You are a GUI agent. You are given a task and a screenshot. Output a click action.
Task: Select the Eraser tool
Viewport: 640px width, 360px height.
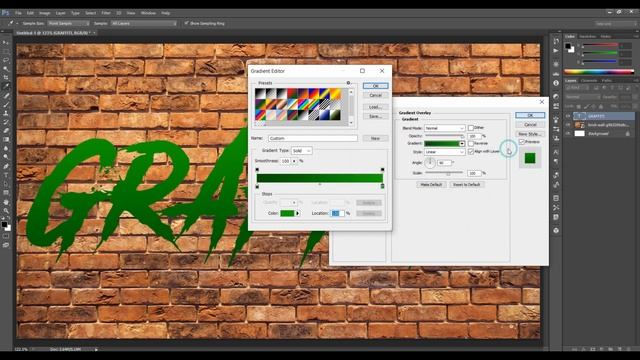pos(6,131)
